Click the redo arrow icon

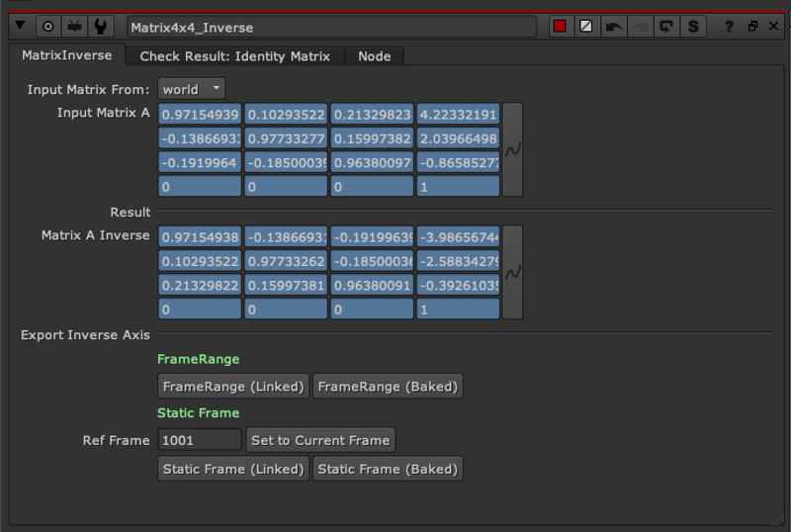point(640,27)
